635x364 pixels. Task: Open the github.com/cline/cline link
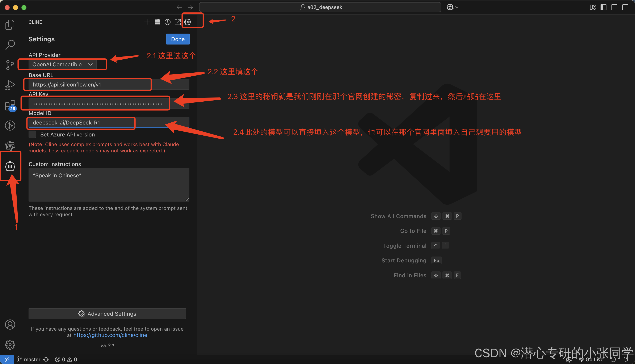(110, 335)
